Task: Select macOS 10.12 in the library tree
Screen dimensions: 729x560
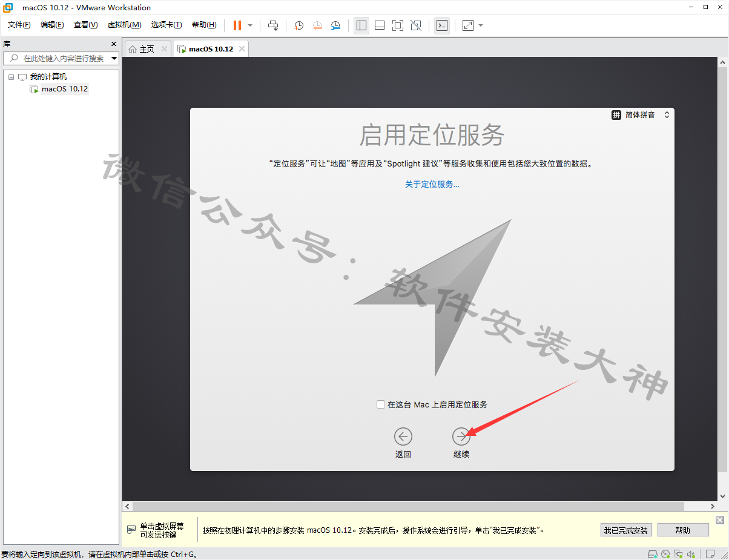Action: [65, 89]
